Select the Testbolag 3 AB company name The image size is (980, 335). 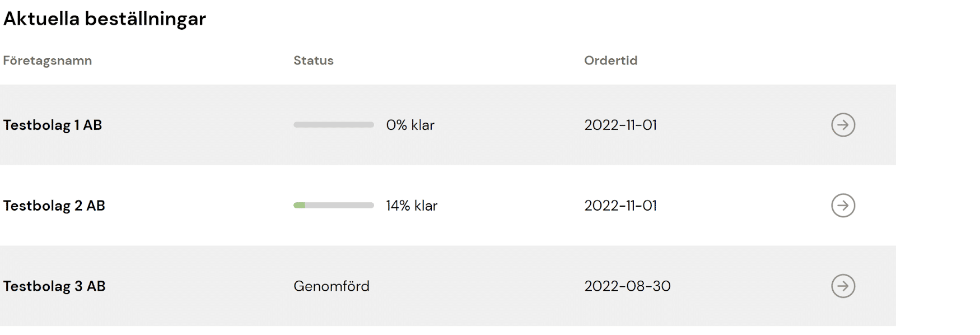click(54, 286)
